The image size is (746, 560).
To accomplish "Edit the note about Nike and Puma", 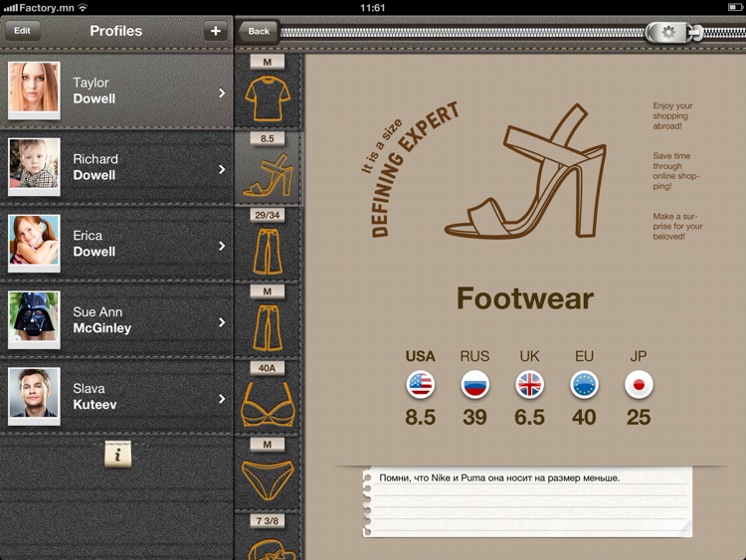I will (527, 502).
